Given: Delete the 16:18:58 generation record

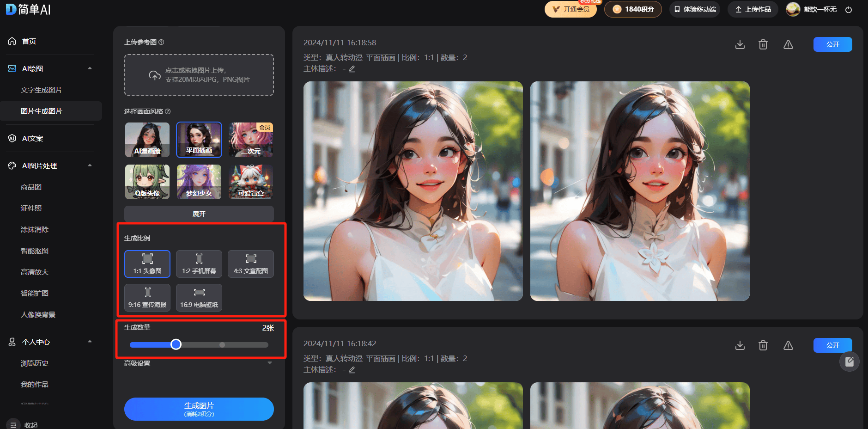Looking at the screenshot, I should click(763, 44).
